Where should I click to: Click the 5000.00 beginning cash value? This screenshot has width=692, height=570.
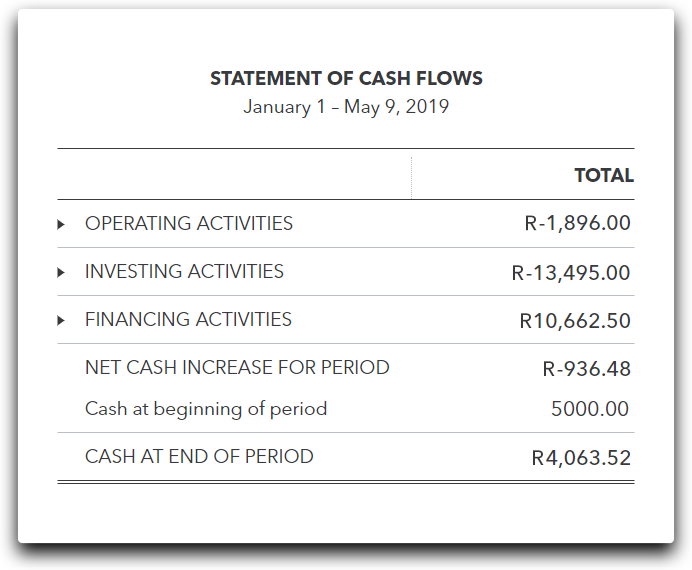590,409
